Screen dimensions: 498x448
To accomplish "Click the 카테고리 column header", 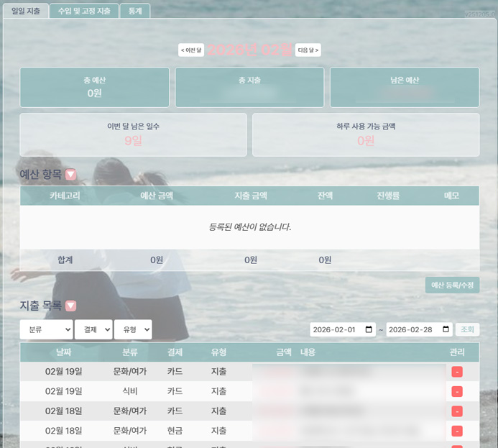I will [x=65, y=196].
